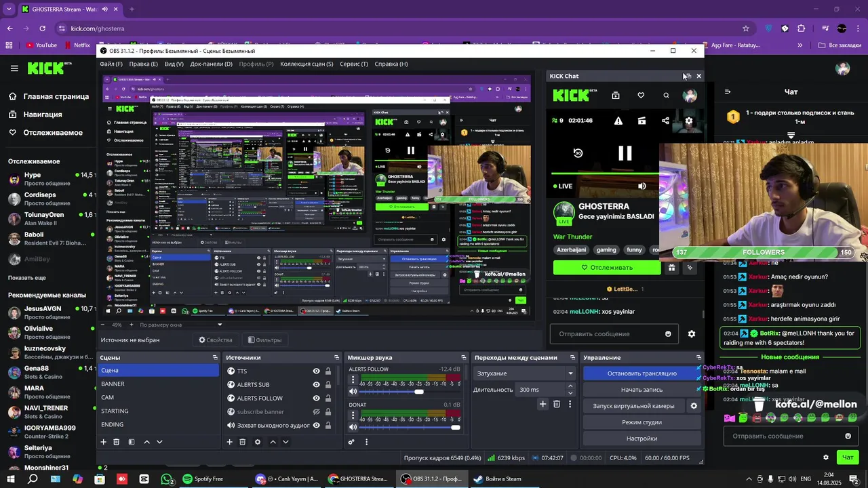Pop out the Микшер звука dock panel
This screenshot has height=488, width=868.
tap(463, 358)
